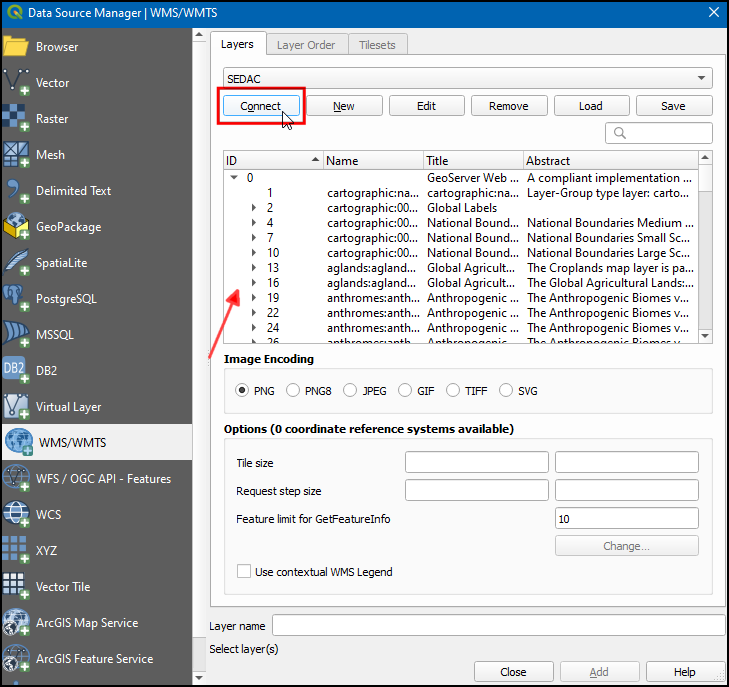Select the Raster source icon
This screenshot has height=687, width=729.
click(x=17, y=119)
